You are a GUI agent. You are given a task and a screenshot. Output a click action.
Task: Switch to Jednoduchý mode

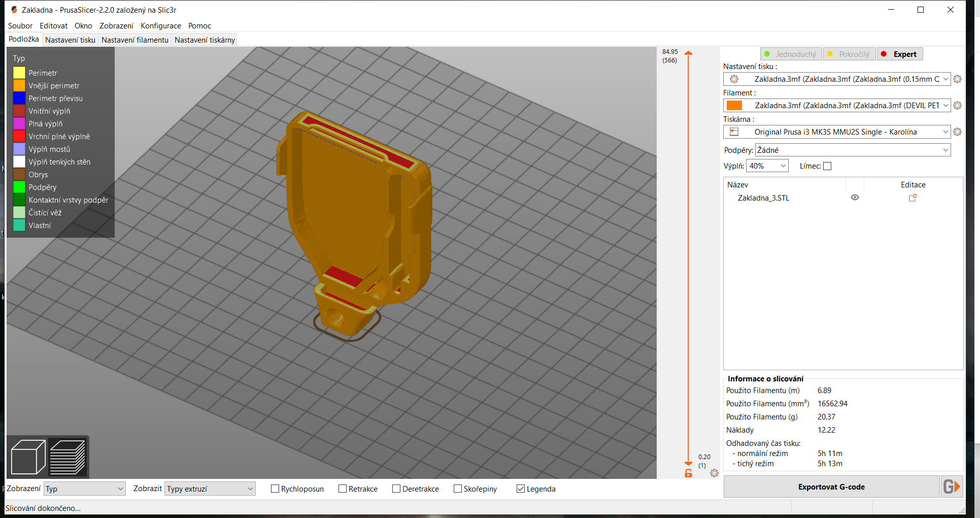[x=791, y=53]
